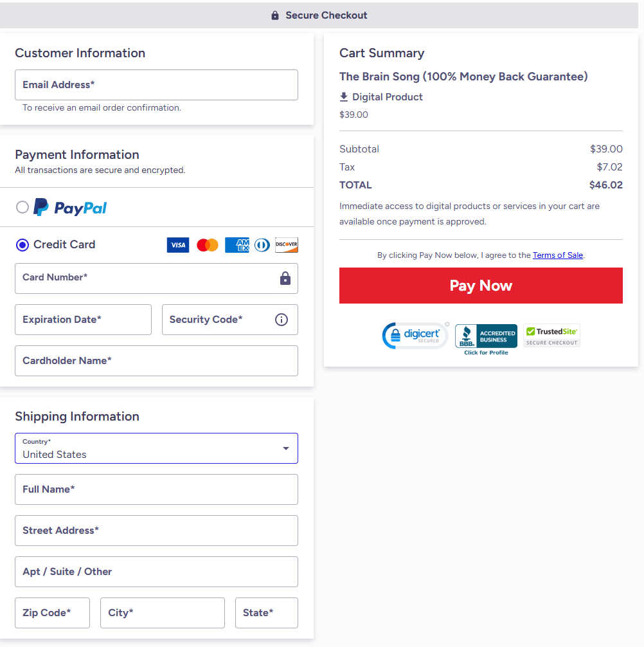Screen dimensions: 644x647
Task: Click the DigiCert Secured badge
Action: 415,335
